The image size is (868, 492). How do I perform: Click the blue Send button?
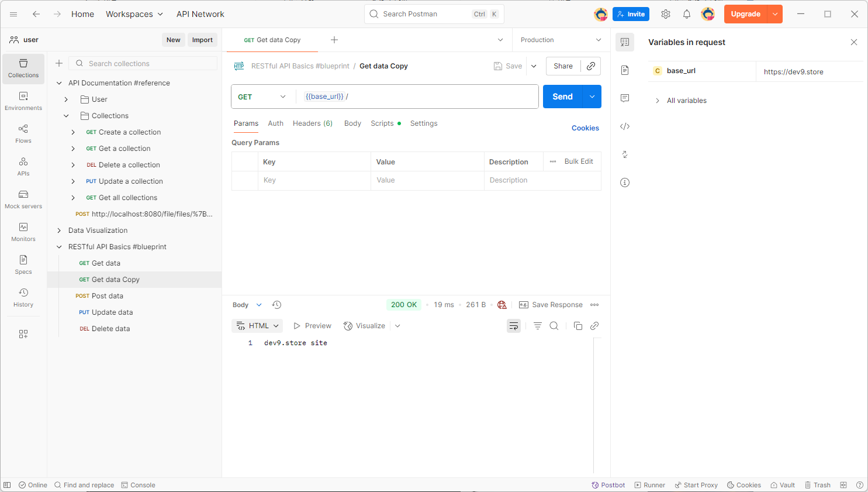(563, 97)
